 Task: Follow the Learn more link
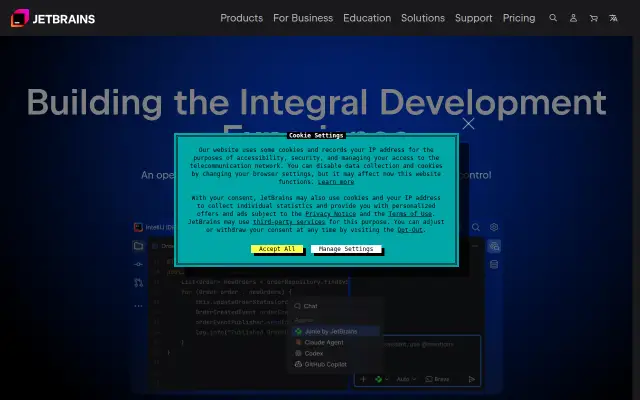[x=336, y=182]
